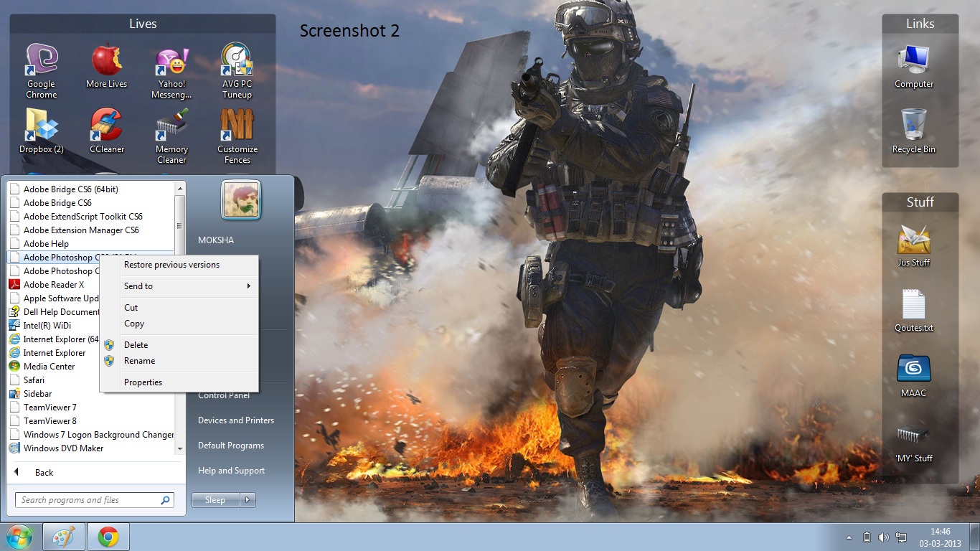
Task: Select TeamViewer 7 in the programs list
Action: [50, 408]
